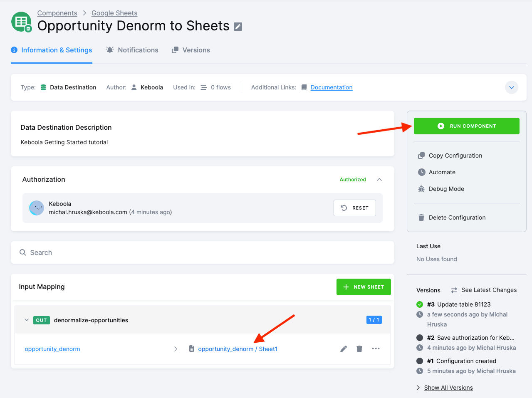The width and height of the screenshot is (532, 398).
Task: Click the author person icon beside Keboola
Action: click(134, 87)
